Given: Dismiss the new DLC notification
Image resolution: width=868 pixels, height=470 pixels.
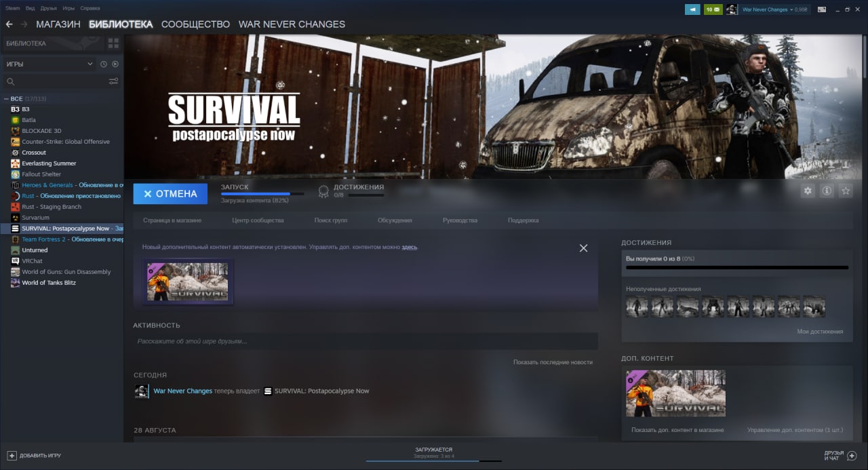Looking at the screenshot, I should [x=583, y=248].
